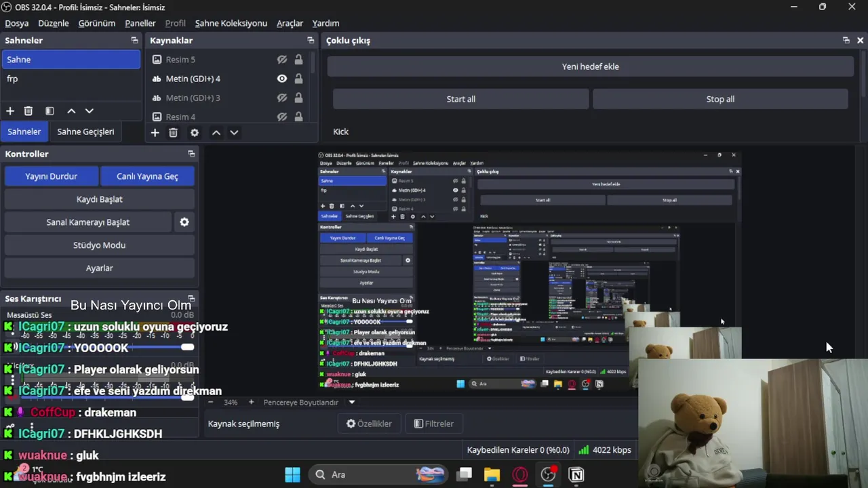Open the Görünüm menu
The image size is (868, 488).
click(97, 23)
